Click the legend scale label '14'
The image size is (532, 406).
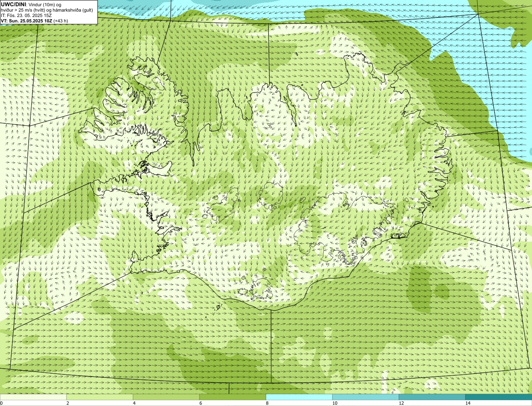[x=468, y=403]
